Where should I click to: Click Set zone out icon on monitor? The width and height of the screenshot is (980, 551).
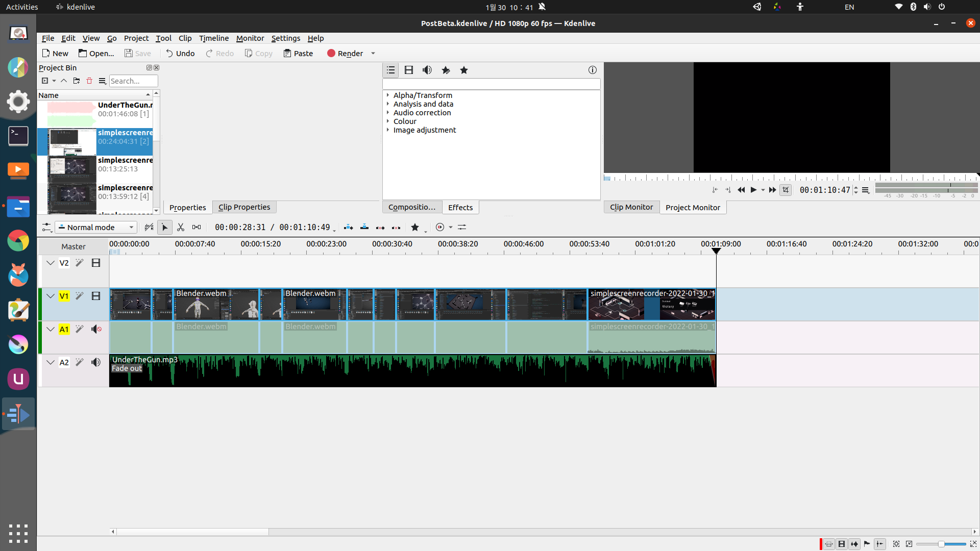[728, 190]
